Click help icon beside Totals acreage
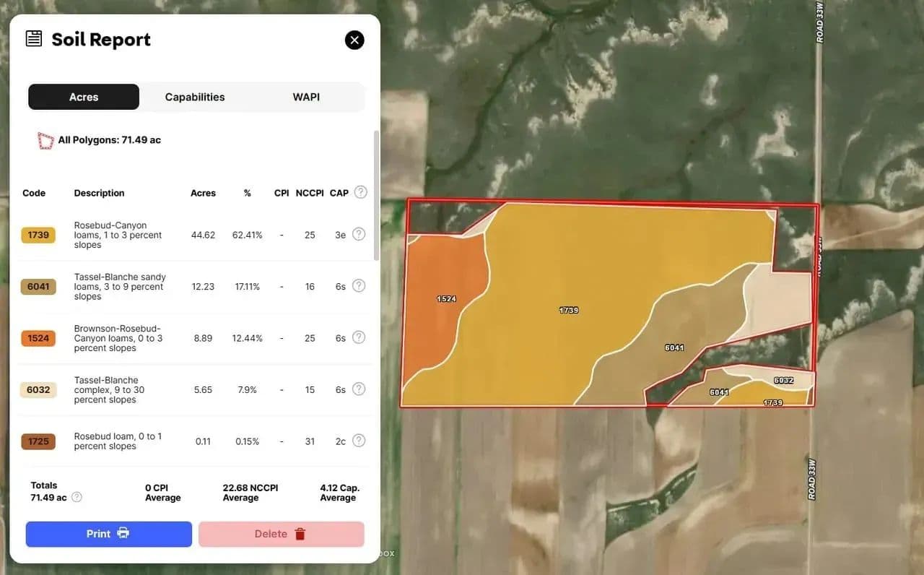 77,497
